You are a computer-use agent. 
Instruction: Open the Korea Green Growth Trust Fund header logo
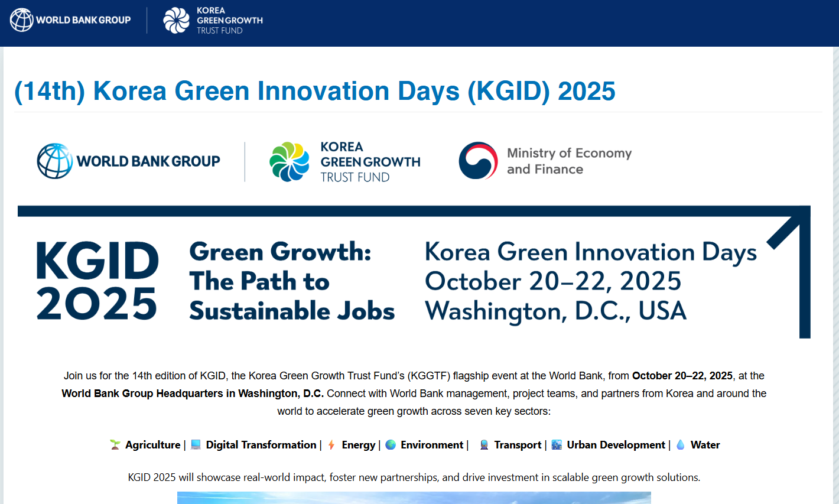click(x=213, y=21)
